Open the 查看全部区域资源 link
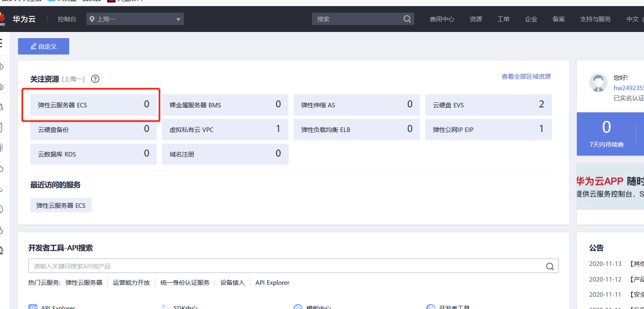644x309 pixels. [x=526, y=77]
